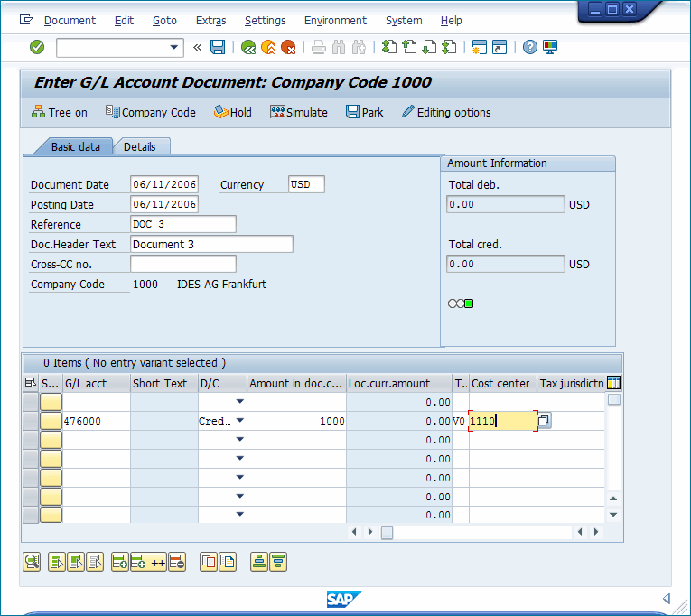Expand the command field dropdown arrow
This screenshot has height=616, width=691.
click(174, 47)
